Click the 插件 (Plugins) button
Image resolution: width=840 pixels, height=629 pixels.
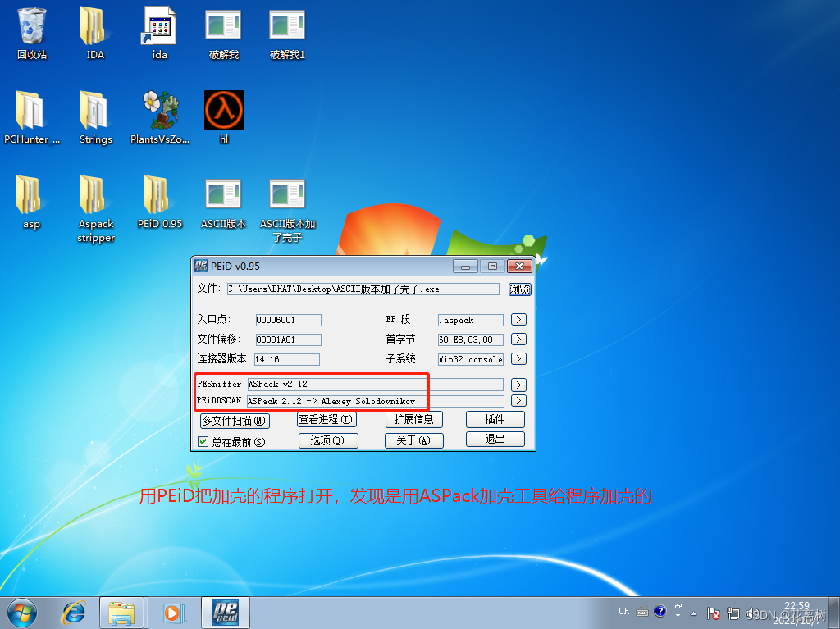pos(495,420)
